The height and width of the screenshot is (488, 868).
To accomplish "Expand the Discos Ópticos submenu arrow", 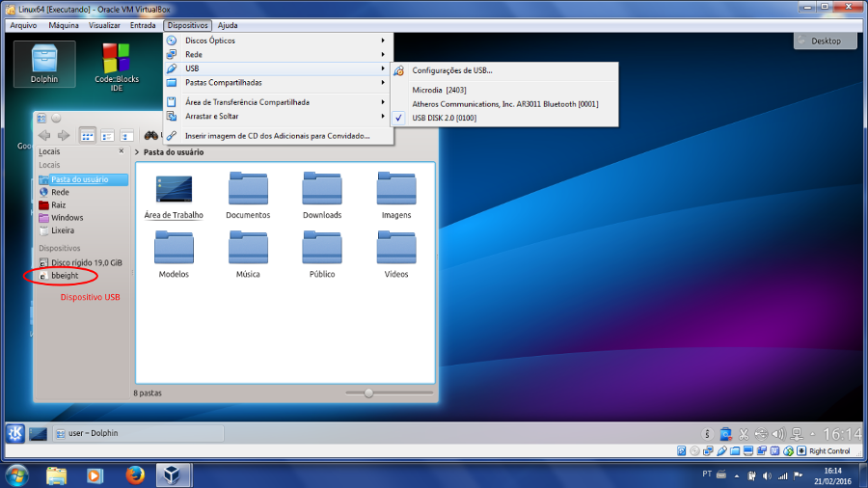I will (x=383, y=41).
